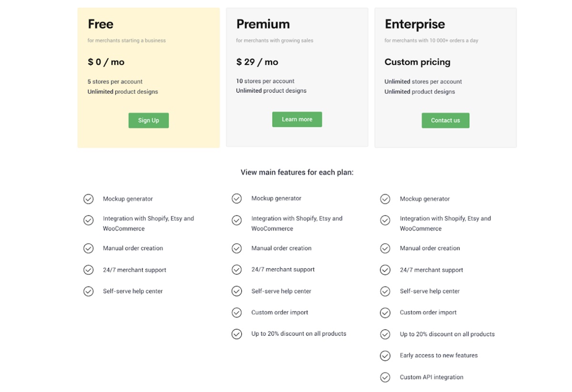This screenshot has width=572, height=392.
Task: Click Free plan Shopify integration check icon
Action: click(88, 220)
